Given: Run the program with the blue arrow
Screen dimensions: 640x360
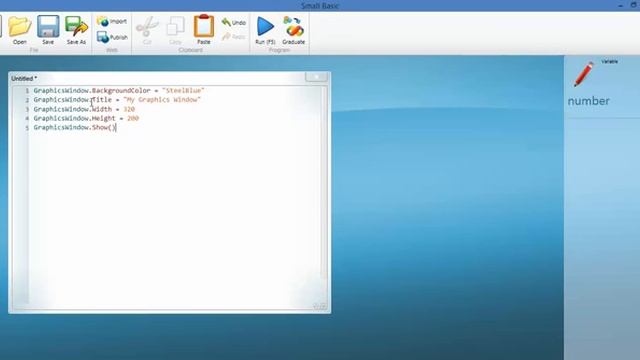Looking at the screenshot, I should point(265,30).
